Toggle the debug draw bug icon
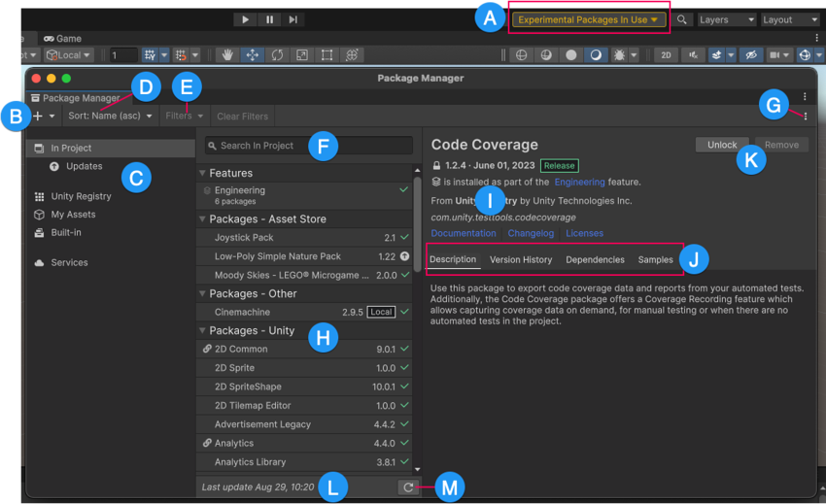 coord(620,55)
